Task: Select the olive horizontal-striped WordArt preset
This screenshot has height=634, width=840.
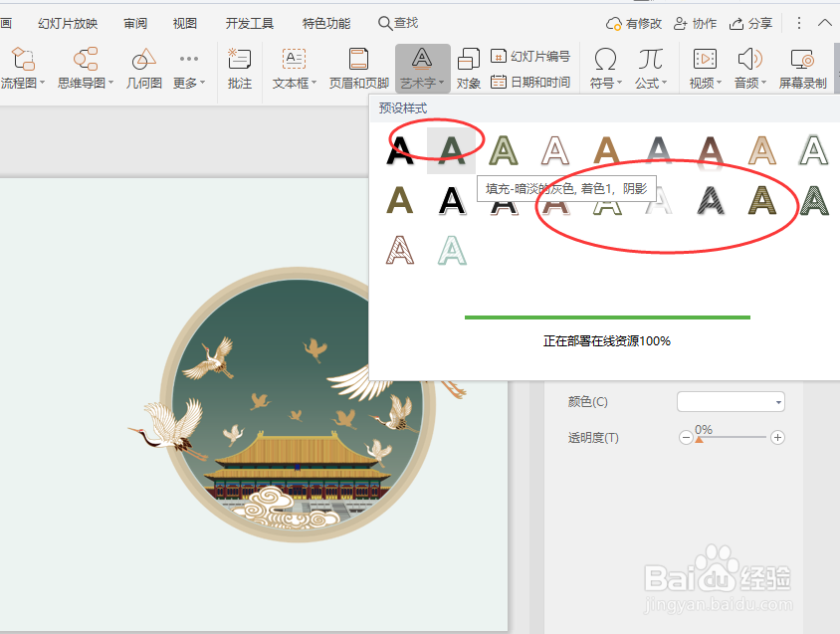Action: (x=762, y=200)
